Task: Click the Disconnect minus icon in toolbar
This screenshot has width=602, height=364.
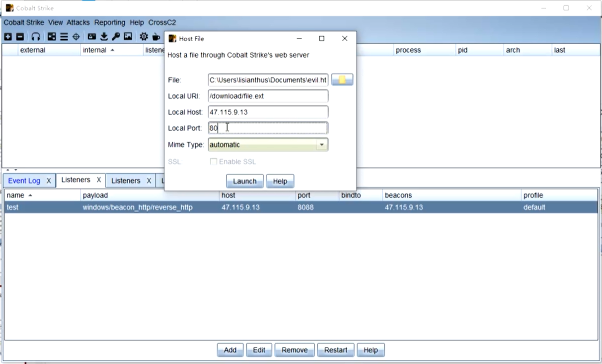Action: pyautogui.click(x=20, y=37)
